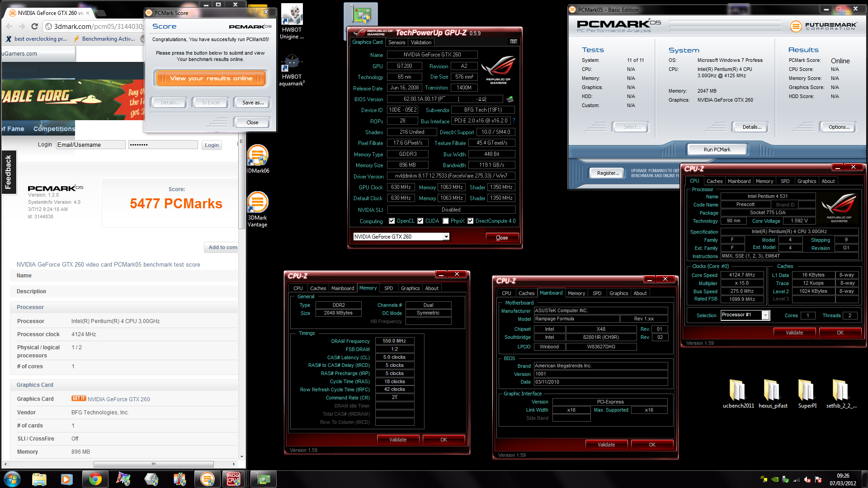This screenshot has width=868, height=488.
Task: Switch to the Validation tab in GPU-Z
Action: tap(421, 42)
